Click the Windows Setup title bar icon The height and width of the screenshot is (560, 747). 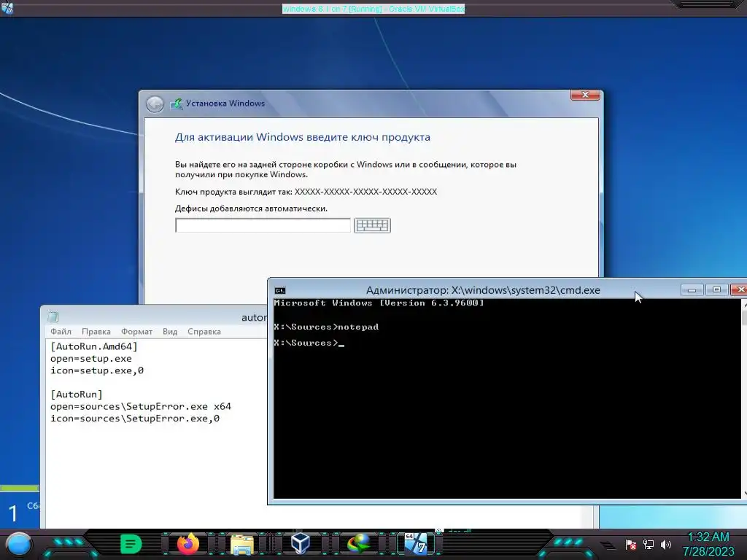pyautogui.click(x=177, y=104)
